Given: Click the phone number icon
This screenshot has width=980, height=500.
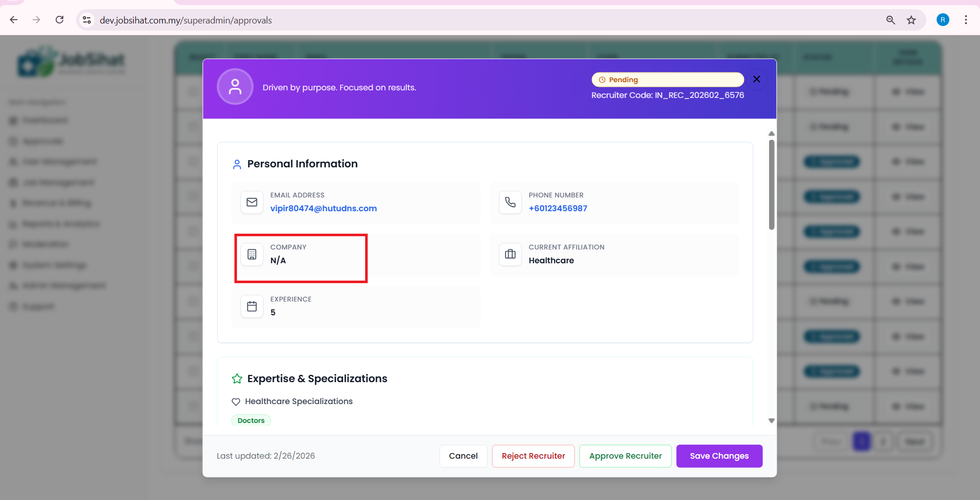Looking at the screenshot, I should [510, 203].
